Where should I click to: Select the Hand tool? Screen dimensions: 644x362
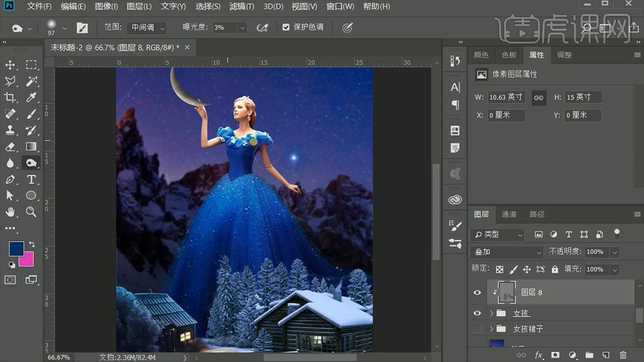click(10, 212)
